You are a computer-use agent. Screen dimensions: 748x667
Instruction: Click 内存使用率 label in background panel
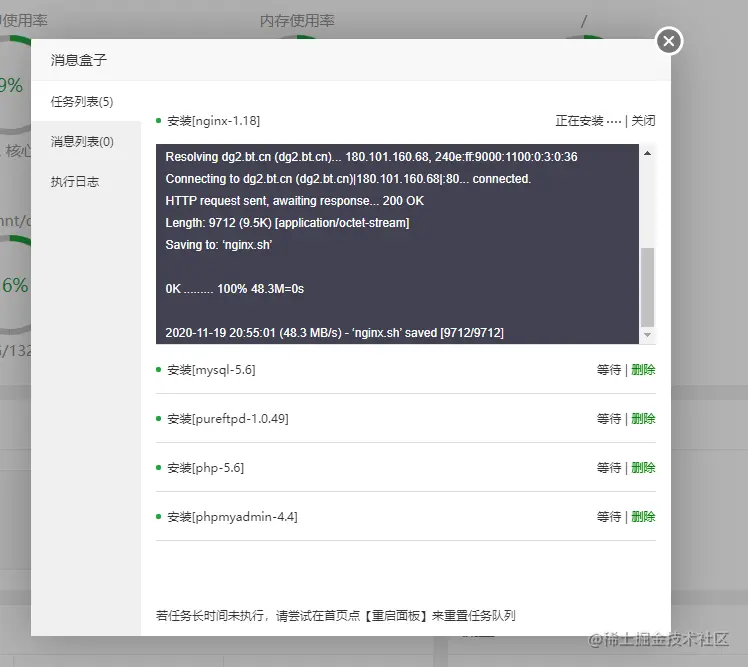(297, 21)
